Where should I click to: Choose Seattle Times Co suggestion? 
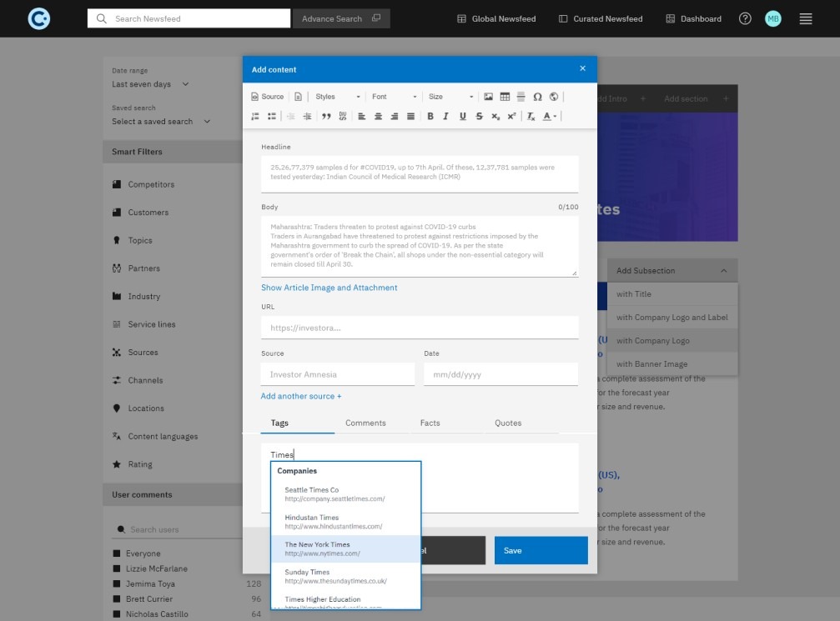[x=345, y=494]
